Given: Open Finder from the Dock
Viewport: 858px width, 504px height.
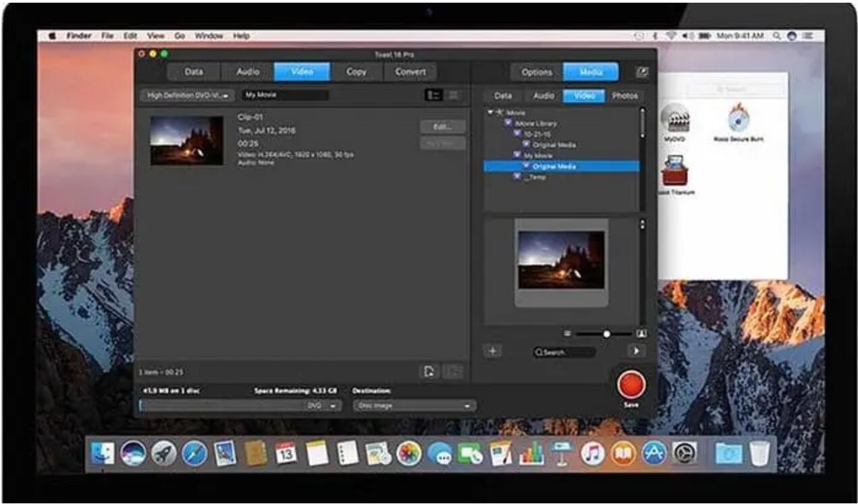Looking at the screenshot, I should coord(103,453).
